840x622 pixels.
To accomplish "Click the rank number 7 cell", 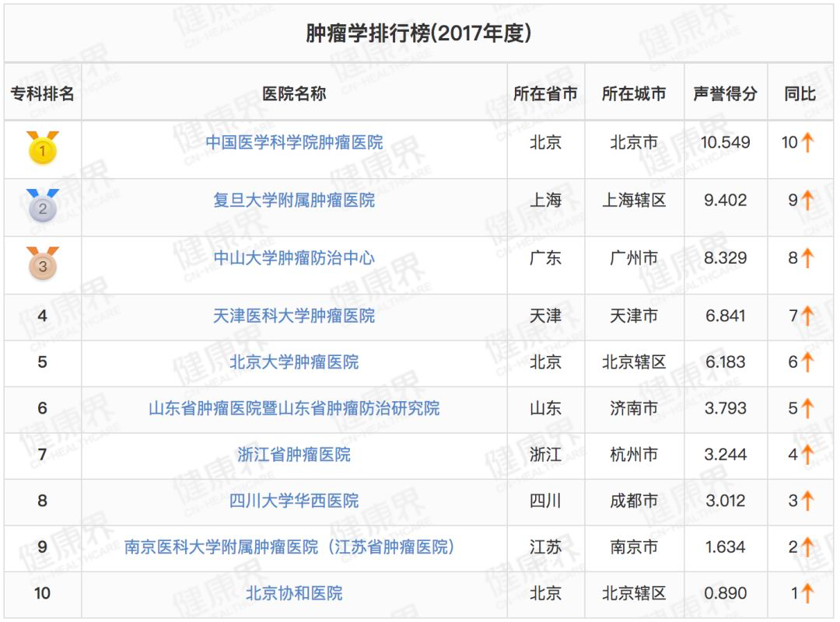I will pyautogui.click(x=42, y=455).
